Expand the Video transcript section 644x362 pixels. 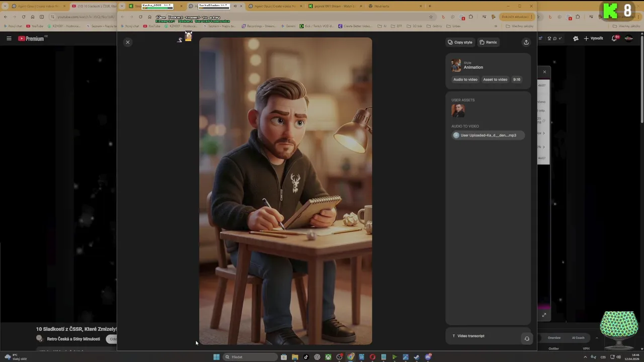pos(468,336)
